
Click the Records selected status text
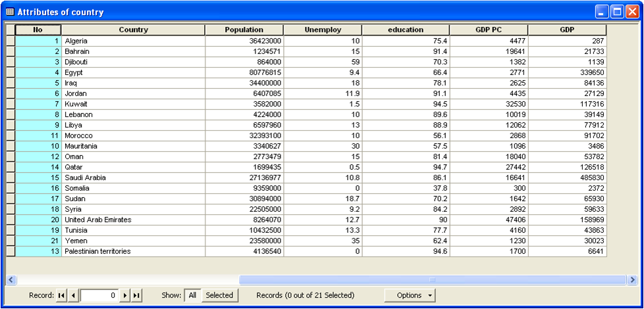point(305,295)
